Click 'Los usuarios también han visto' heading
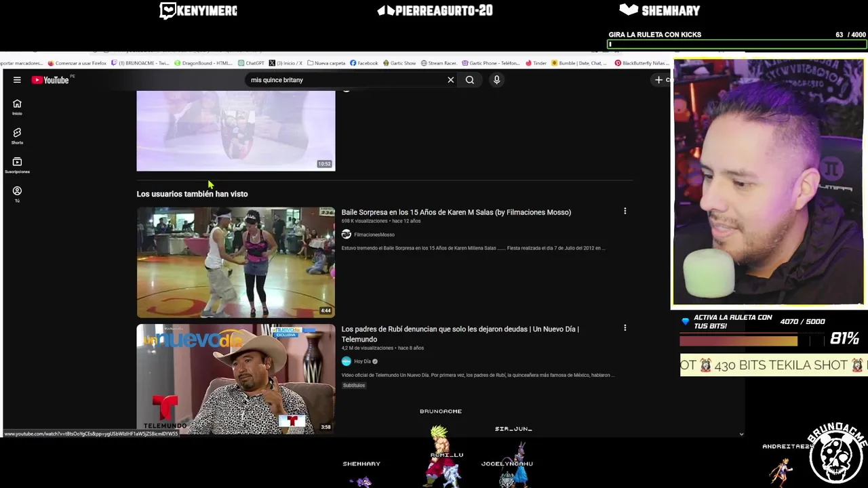The image size is (868, 488). (192, 194)
